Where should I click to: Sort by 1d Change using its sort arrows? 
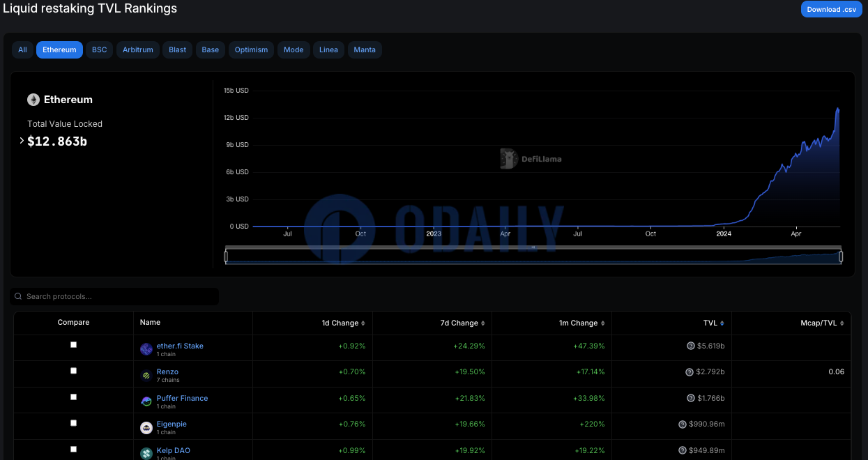pos(363,323)
